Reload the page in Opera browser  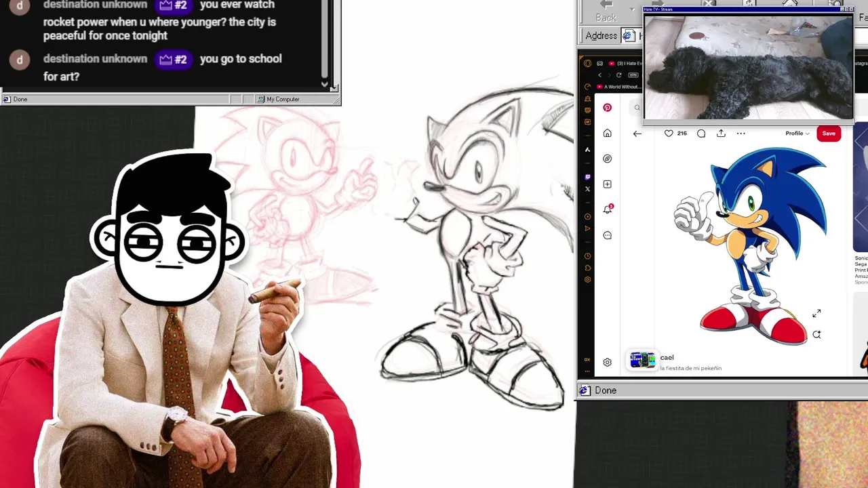coord(618,75)
